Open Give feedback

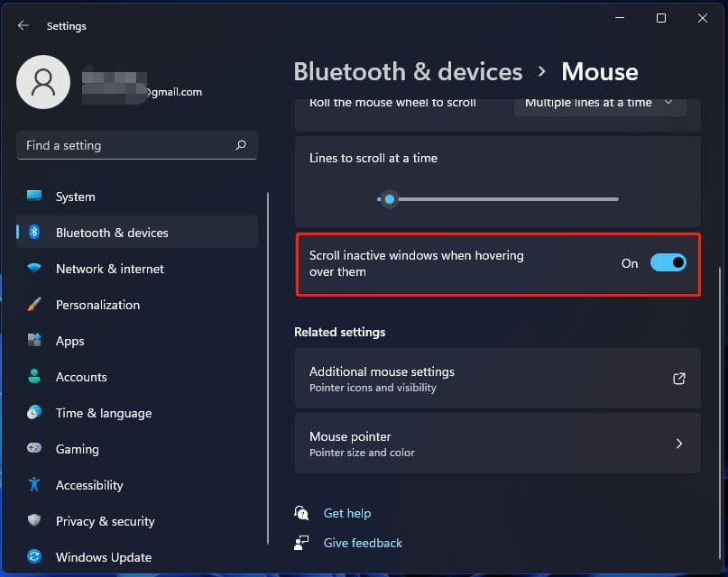[363, 543]
